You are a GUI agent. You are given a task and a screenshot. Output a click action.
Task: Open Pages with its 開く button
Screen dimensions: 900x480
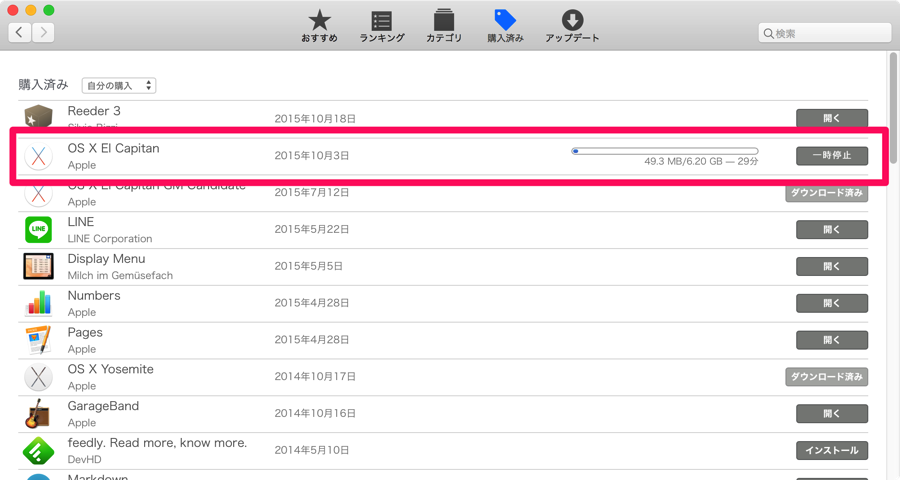(832, 340)
